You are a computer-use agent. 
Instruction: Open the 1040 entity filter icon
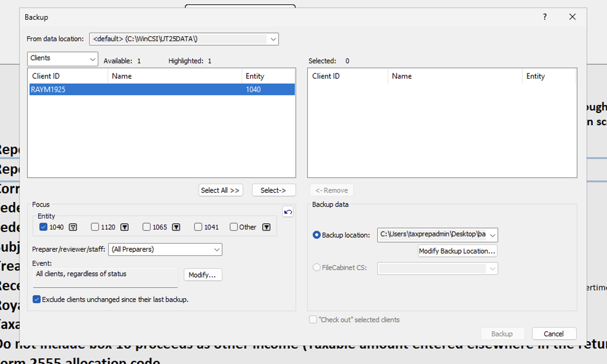[x=73, y=227]
